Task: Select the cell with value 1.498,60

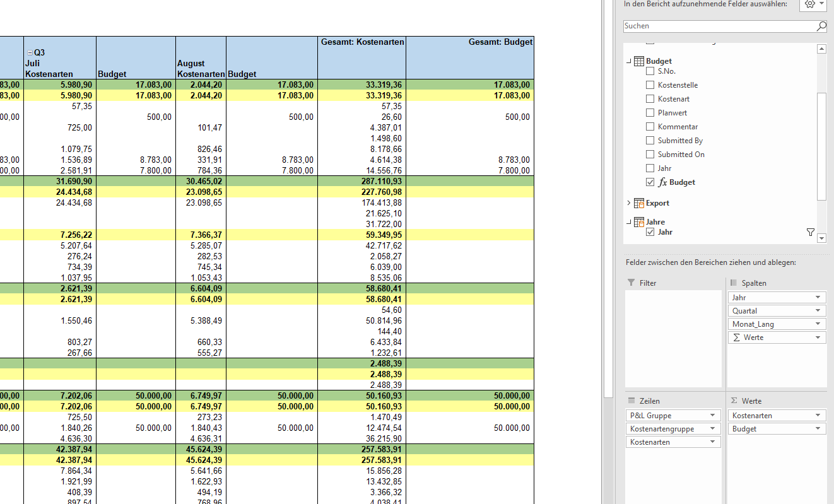Action: (361, 139)
